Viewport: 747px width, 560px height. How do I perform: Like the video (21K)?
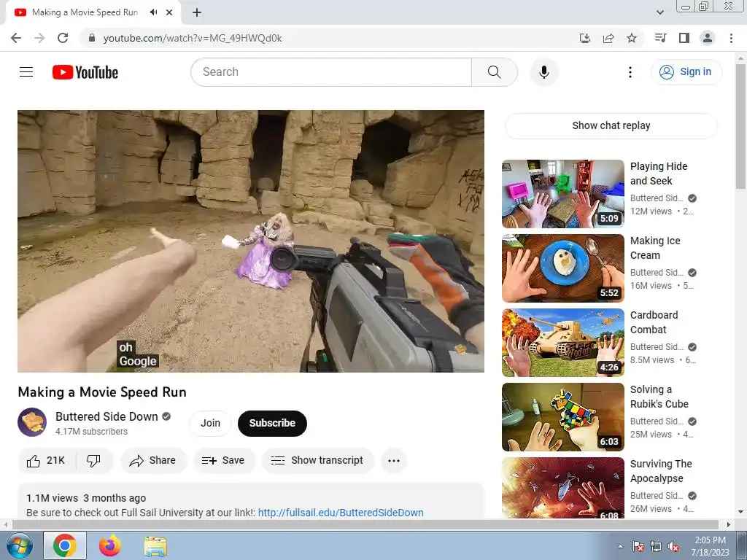(46, 461)
